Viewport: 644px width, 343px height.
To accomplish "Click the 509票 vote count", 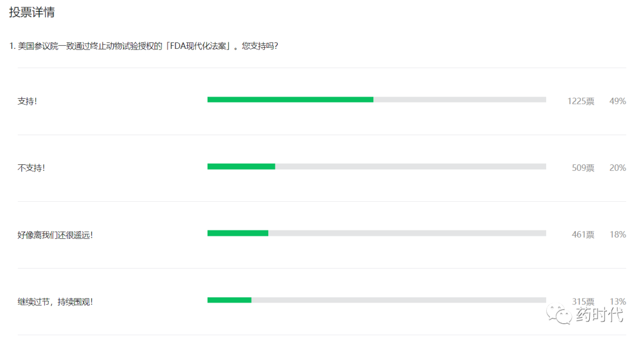I will coord(583,168).
